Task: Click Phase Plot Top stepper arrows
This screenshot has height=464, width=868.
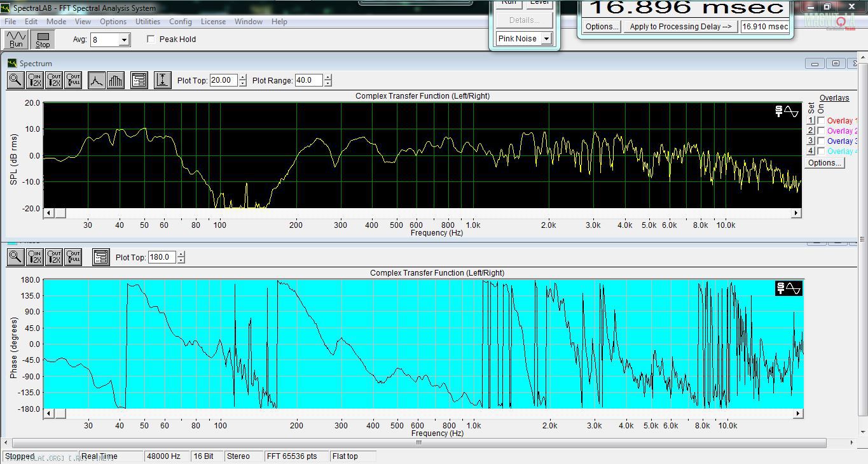Action: pos(181,257)
